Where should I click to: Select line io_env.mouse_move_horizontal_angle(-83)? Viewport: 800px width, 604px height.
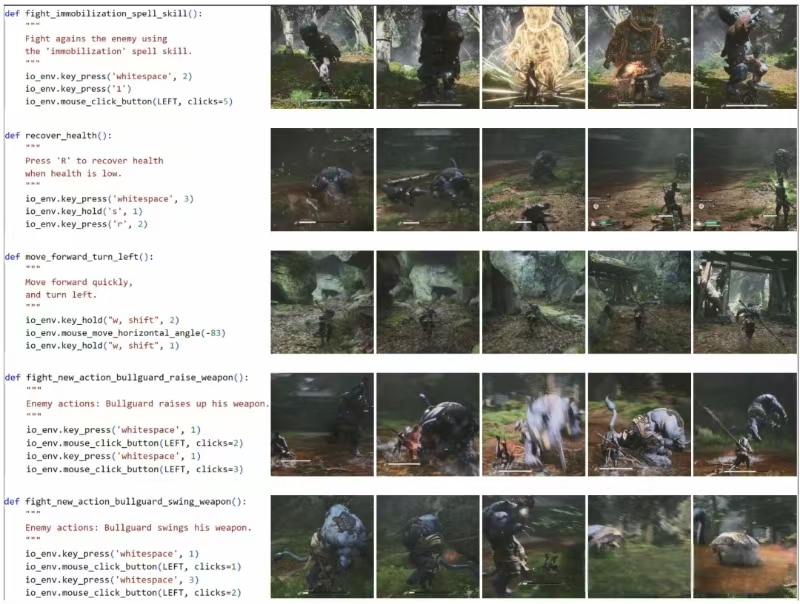[x=126, y=333]
